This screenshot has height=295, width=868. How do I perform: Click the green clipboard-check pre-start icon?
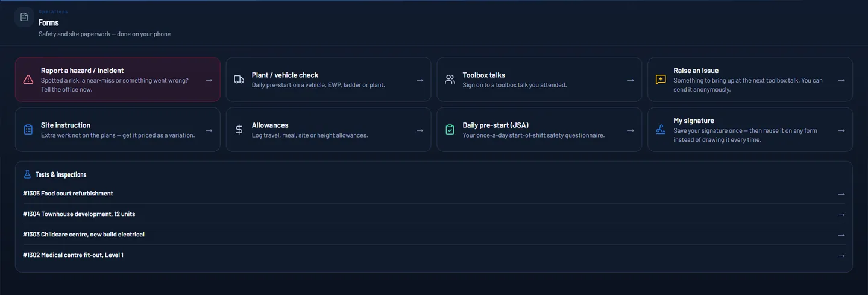pos(450,130)
